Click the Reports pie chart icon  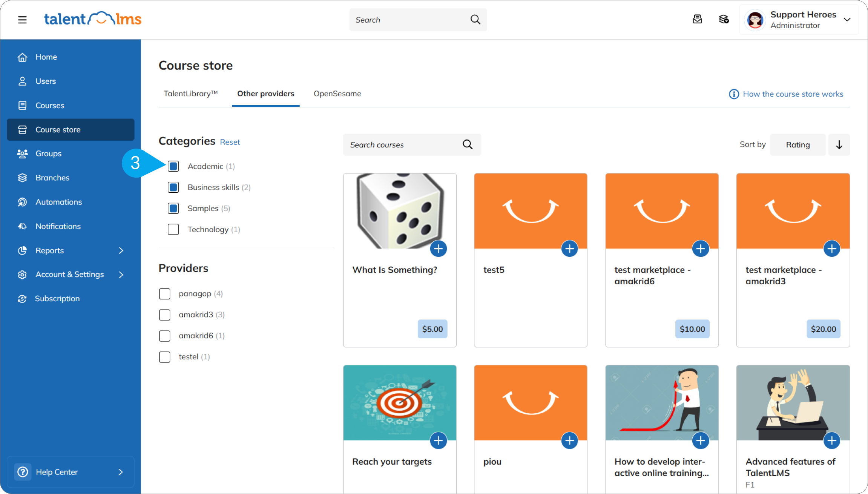(22, 250)
